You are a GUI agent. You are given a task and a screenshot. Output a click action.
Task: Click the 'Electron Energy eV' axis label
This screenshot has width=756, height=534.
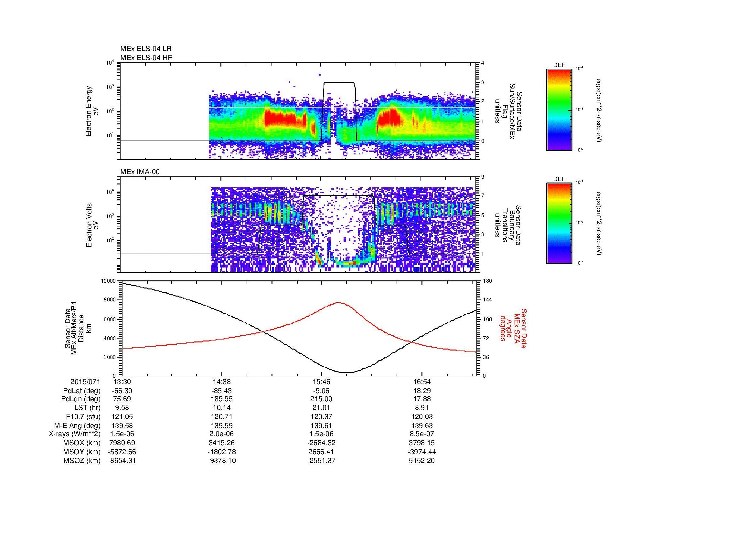[92, 111]
